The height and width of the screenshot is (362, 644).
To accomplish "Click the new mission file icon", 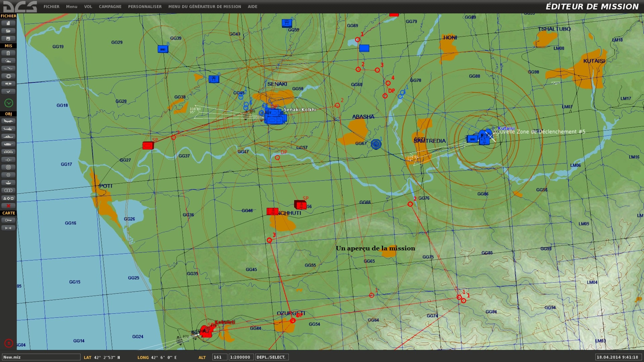I will [8, 23].
